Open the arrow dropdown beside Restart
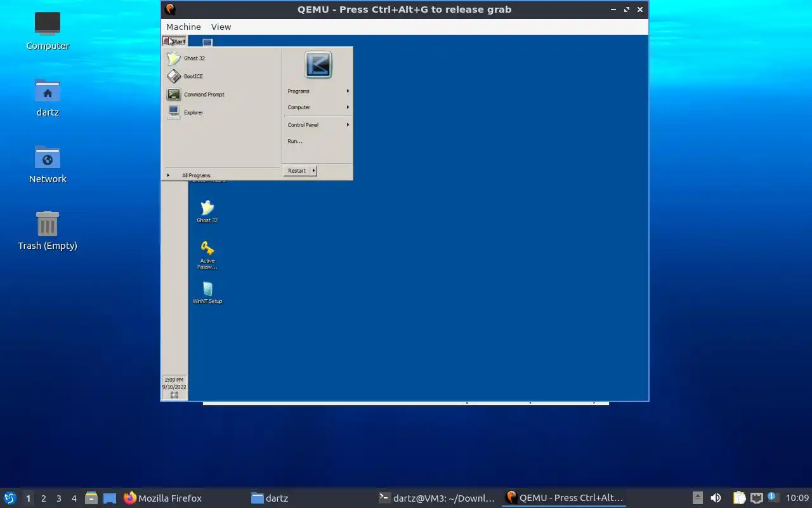The image size is (812, 508). pos(313,171)
